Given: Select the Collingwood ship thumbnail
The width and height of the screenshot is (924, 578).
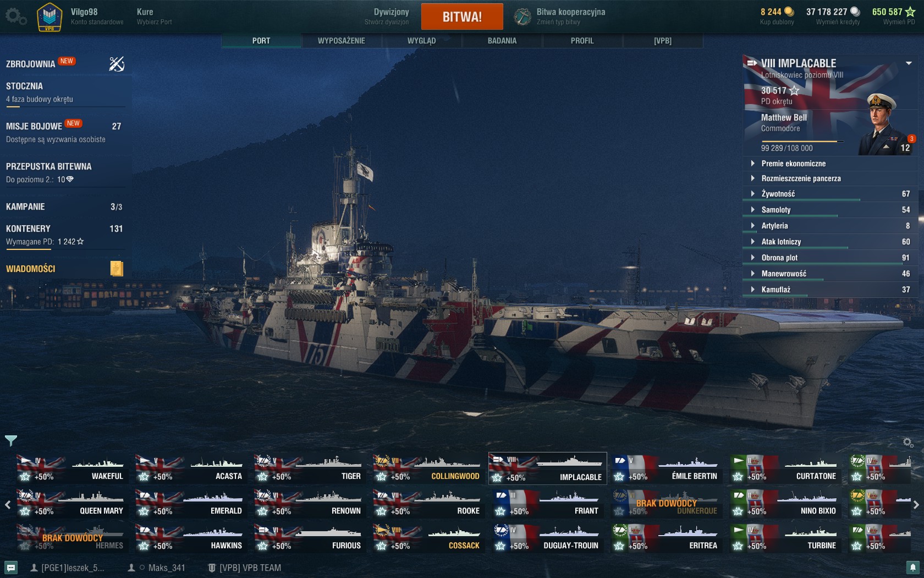Looking at the screenshot, I should coord(428,468).
